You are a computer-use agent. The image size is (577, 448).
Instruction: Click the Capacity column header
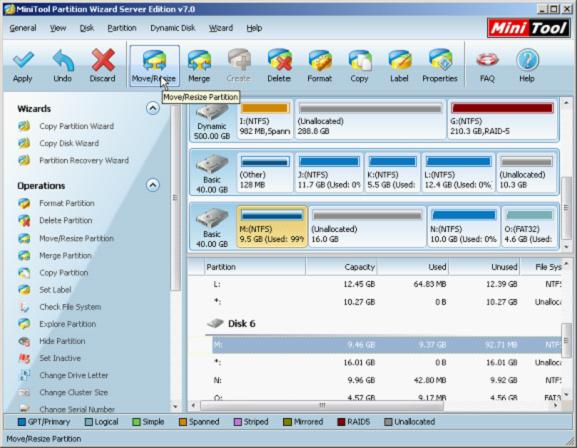pos(341,267)
